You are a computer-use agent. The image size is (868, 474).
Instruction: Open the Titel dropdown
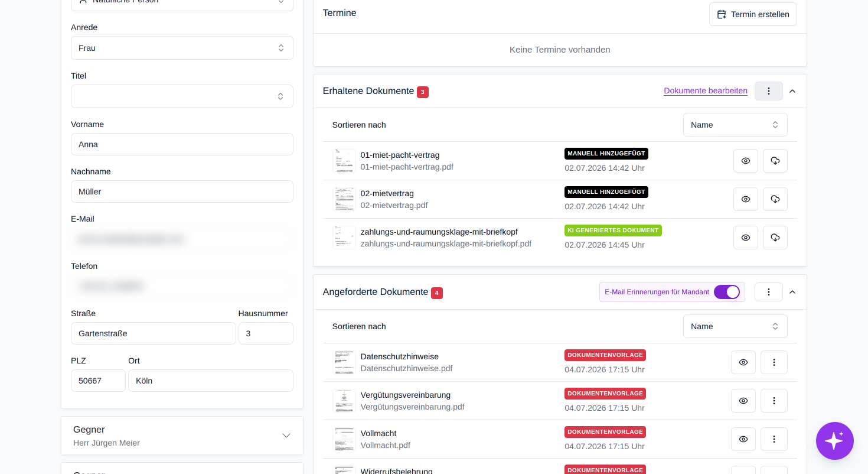tap(182, 96)
